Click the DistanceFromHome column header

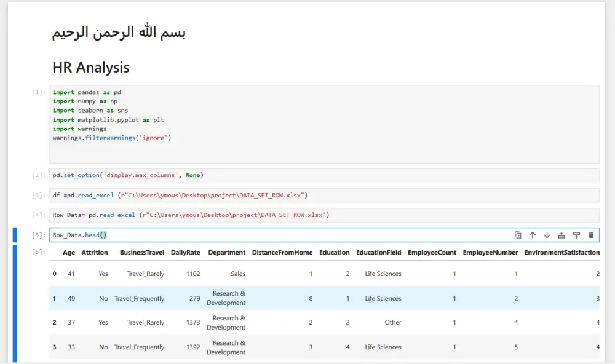282,253
